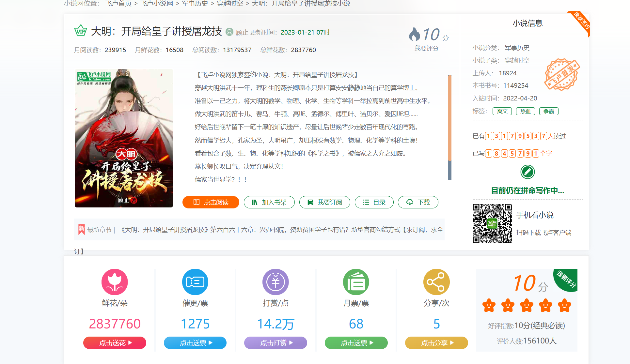Screen dimensions: 630x364
Task: Add the novel via 加入书架 button
Action: click(269, 202)
